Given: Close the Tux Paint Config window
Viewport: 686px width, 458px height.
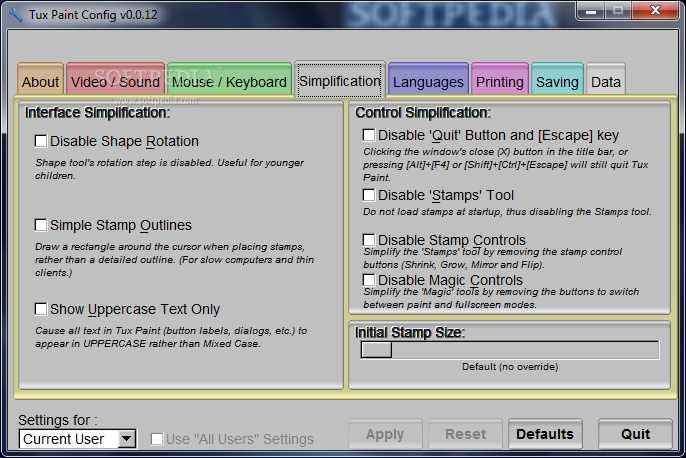Looking at the screenshot, I should [655, 10].
